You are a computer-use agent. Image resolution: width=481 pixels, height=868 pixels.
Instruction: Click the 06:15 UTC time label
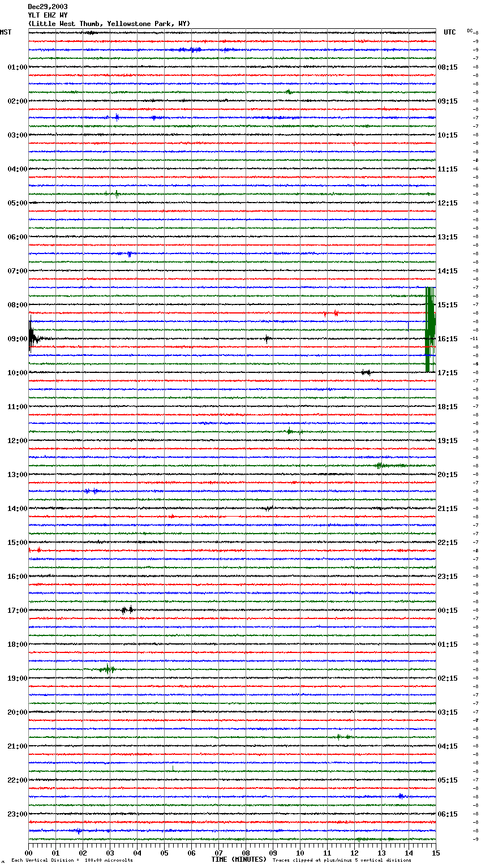click(x=448, y=814)
